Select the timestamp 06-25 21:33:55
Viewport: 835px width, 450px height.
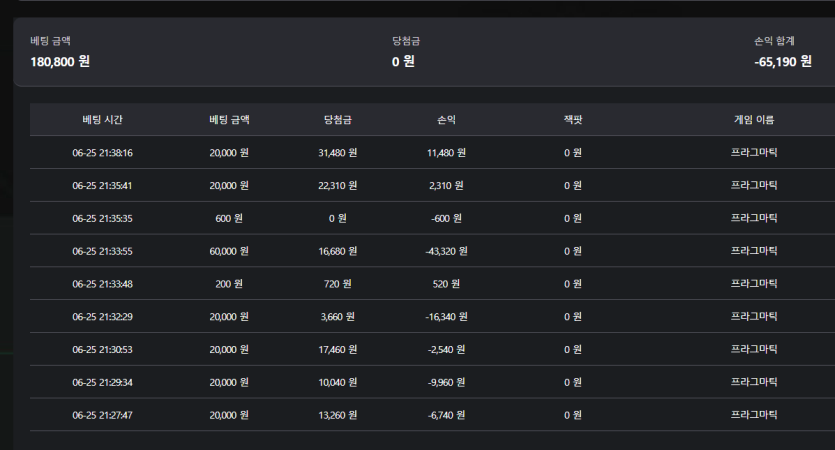tap(102, 251)
